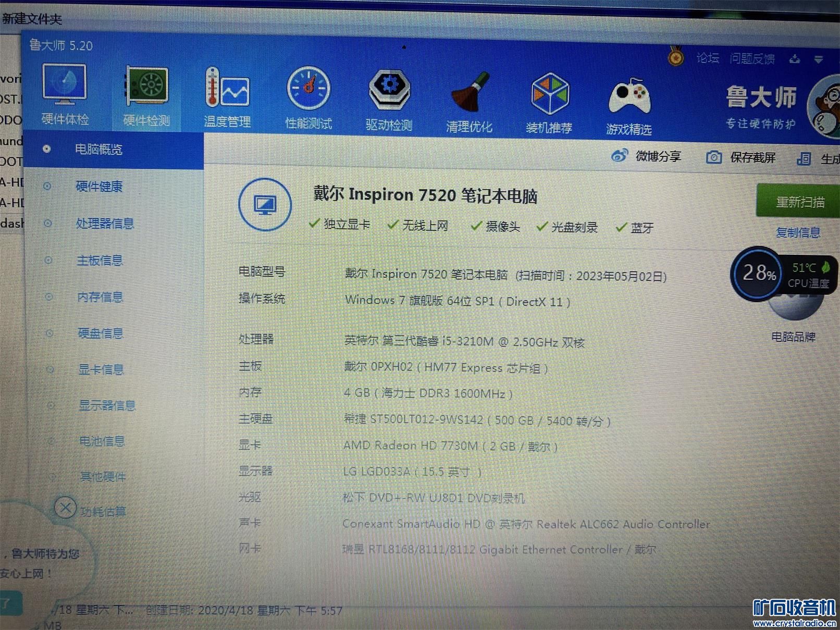Image resolution: width=840 pixels, height=630 pixels.
Task: Click the 复制信息 link
Action: [x=798, y=232]
